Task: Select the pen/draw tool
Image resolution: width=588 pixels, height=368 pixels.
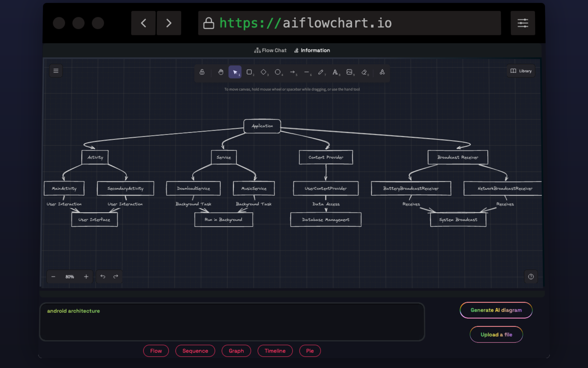Action: click(321, 72)
